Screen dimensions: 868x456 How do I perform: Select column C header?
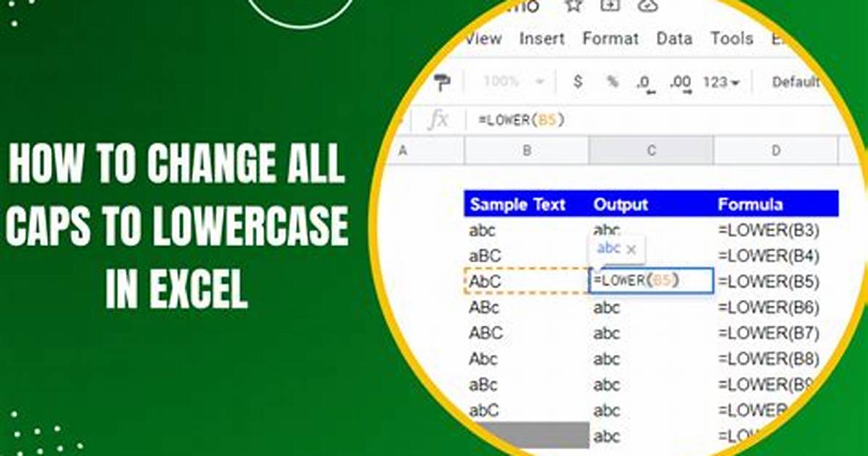(651, 151)
